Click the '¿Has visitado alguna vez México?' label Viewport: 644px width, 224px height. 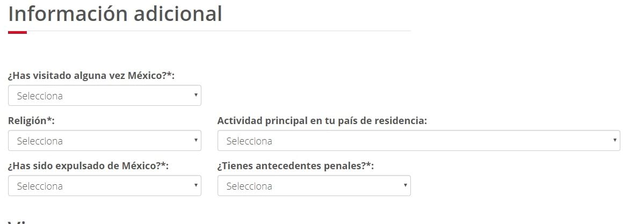point(91,76)
